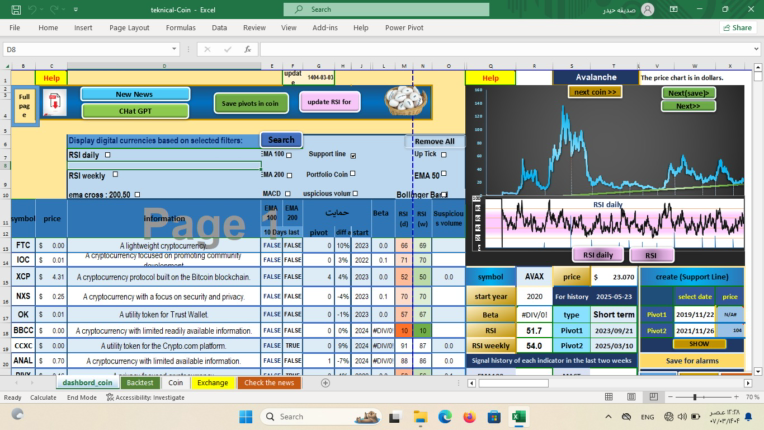
Task: Click the Save for alarms button
Action: point(692,361)
